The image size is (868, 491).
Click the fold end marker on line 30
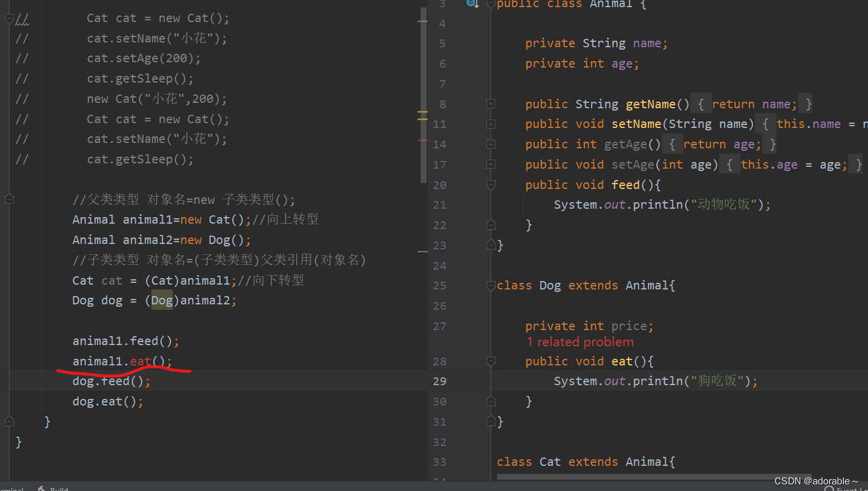coord(491,401)
